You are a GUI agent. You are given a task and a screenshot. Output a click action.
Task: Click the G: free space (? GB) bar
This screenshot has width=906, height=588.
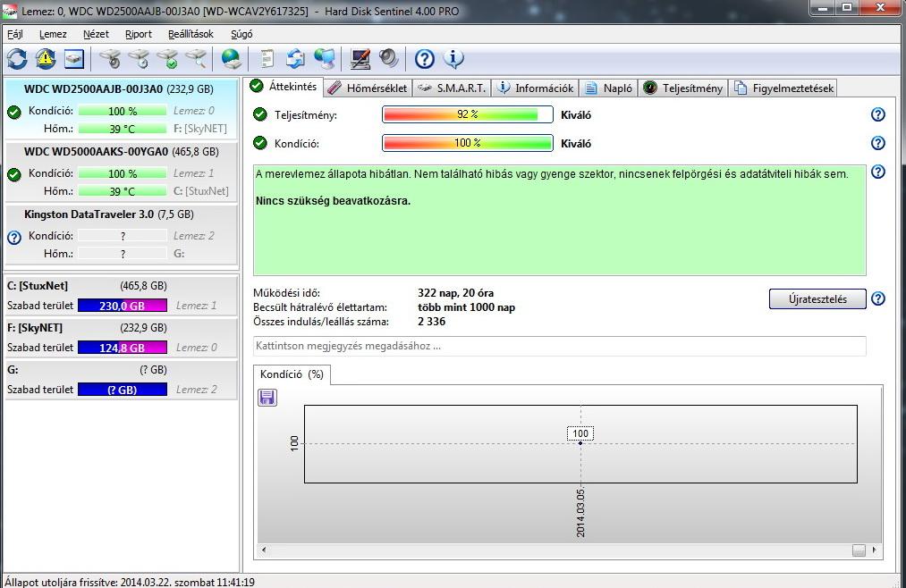(x=122, y=390)
